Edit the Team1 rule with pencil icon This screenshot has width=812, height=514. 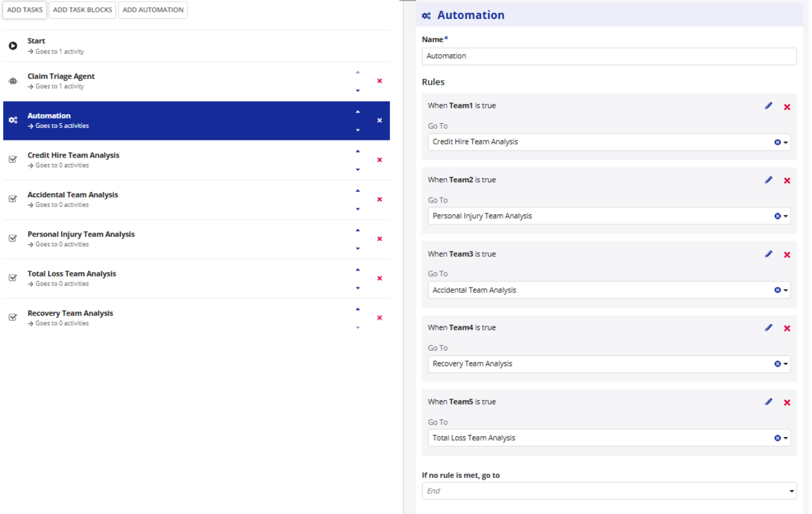[x=769, y=106]
